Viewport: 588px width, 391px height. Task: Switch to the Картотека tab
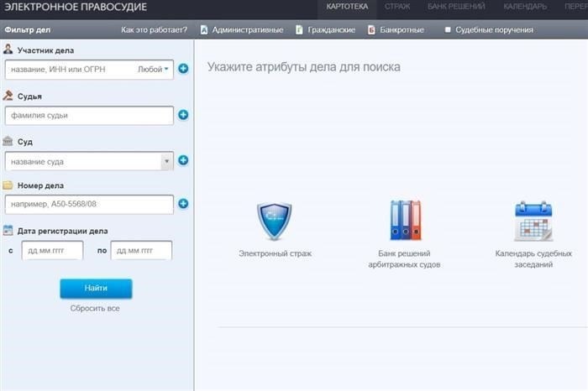coord(347,7)
